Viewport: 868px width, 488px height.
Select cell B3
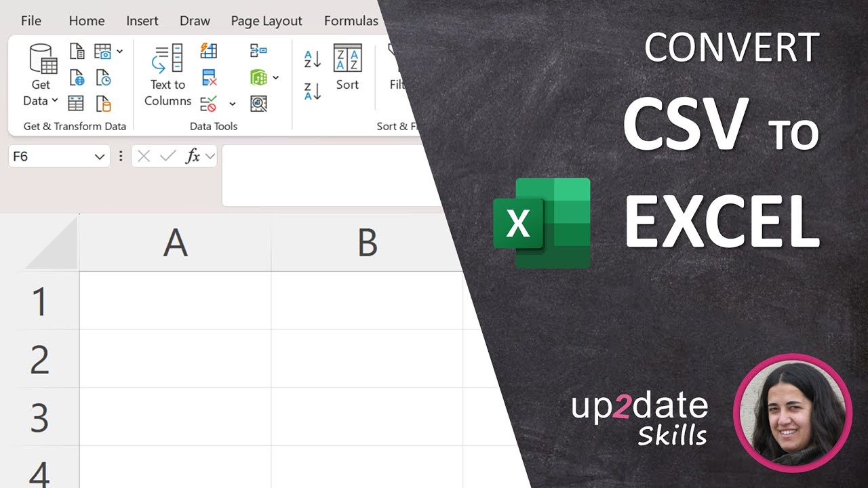click(367, 417)
